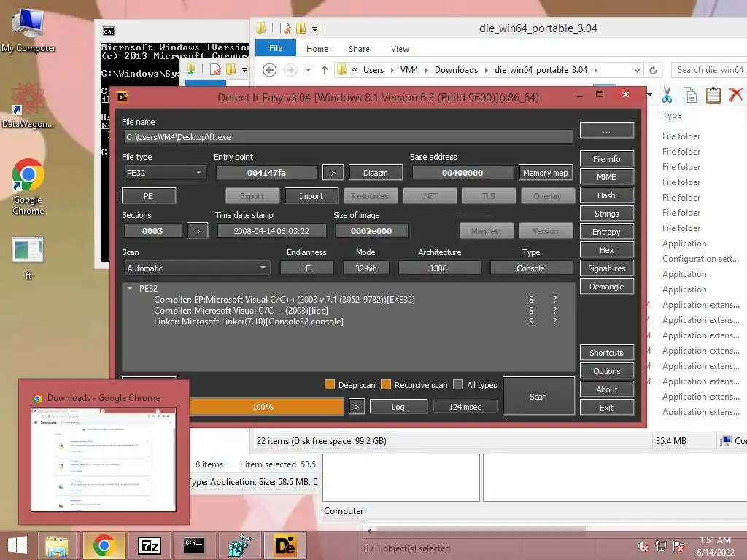Open Action Center flag tray icon
The height and width of the screenshot is (560, 747).
[x=678, y=546]
